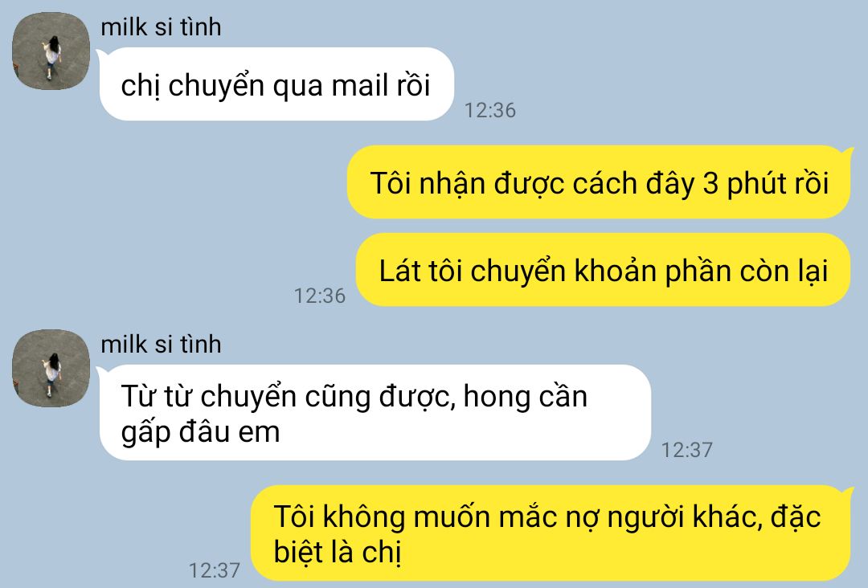Select the second milk si tình sender name
The image size is (868, 588).
161,345
